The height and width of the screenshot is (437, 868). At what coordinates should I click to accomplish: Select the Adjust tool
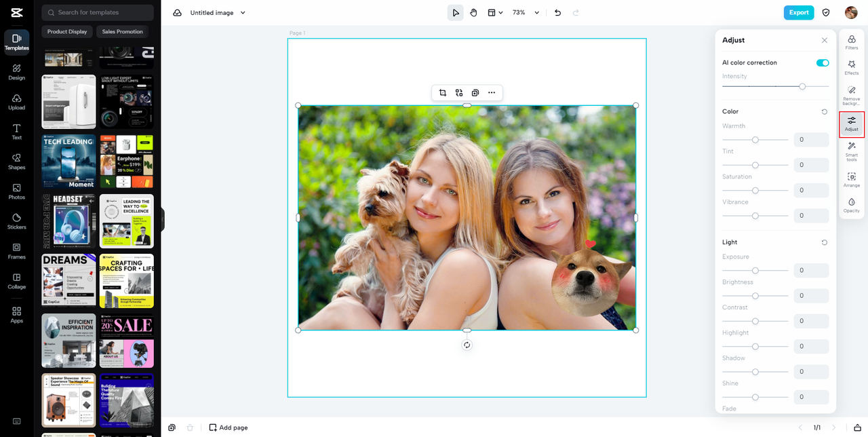click(x=852, y=124)
